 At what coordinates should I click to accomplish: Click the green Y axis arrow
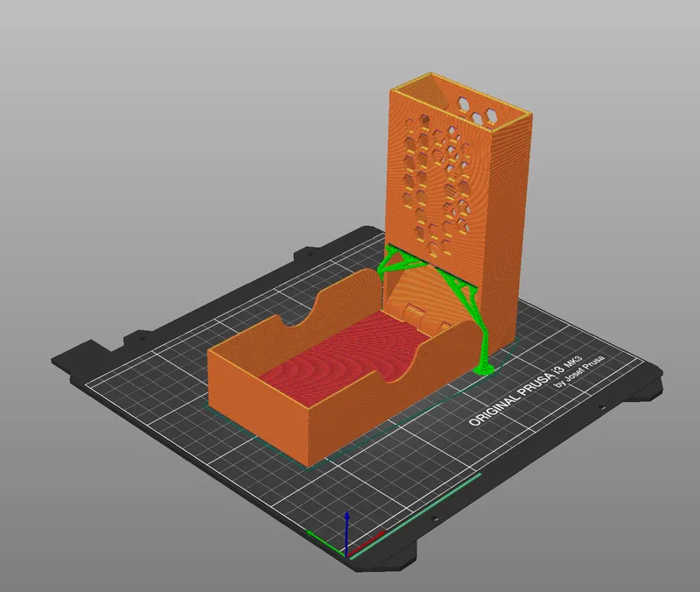(325, 541)
